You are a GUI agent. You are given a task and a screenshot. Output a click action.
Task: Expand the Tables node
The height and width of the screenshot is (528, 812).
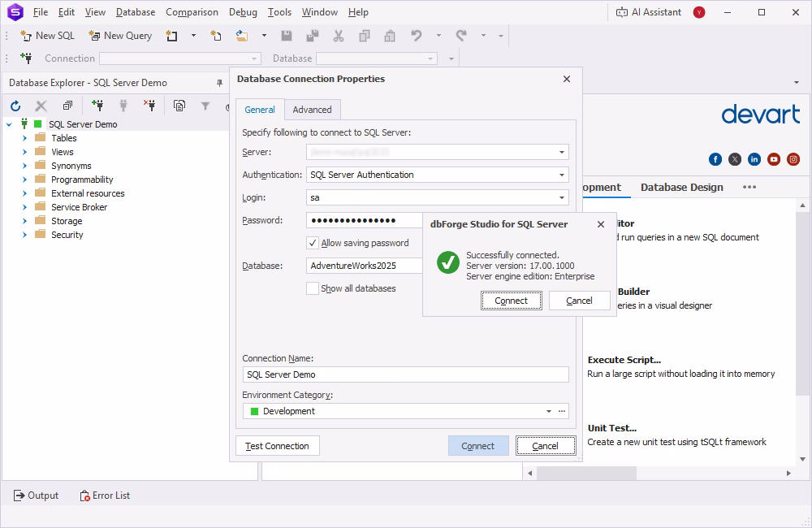[24, 138]
